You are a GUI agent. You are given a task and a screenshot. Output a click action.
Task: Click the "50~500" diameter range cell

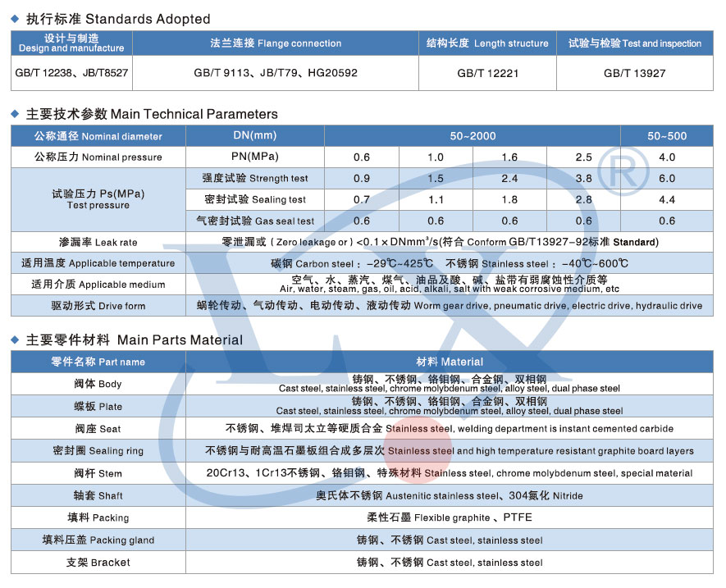coord(667,136)
